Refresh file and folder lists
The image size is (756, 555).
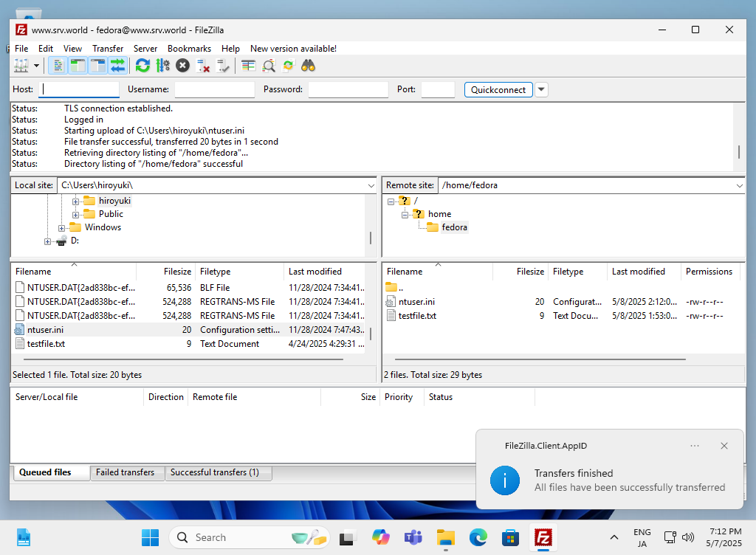coord(142,66)
